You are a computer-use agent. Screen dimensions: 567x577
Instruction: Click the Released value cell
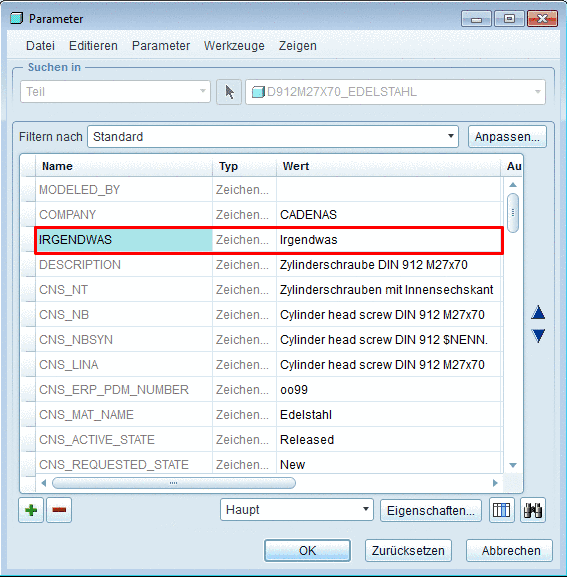pos(389,440)
